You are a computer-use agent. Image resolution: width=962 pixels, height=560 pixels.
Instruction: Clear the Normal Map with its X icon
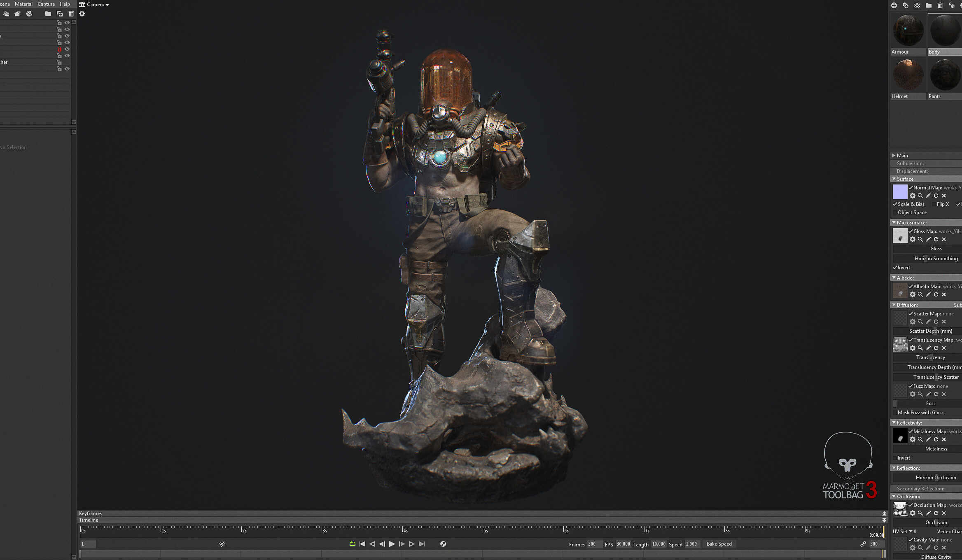tap(944, 196)
